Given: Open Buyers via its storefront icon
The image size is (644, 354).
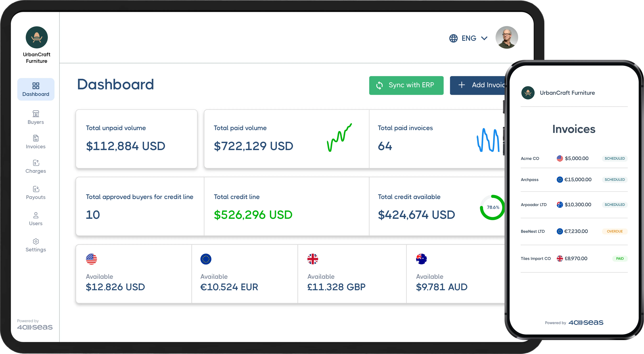Looking at the screenshot, I should pos(36,114).
